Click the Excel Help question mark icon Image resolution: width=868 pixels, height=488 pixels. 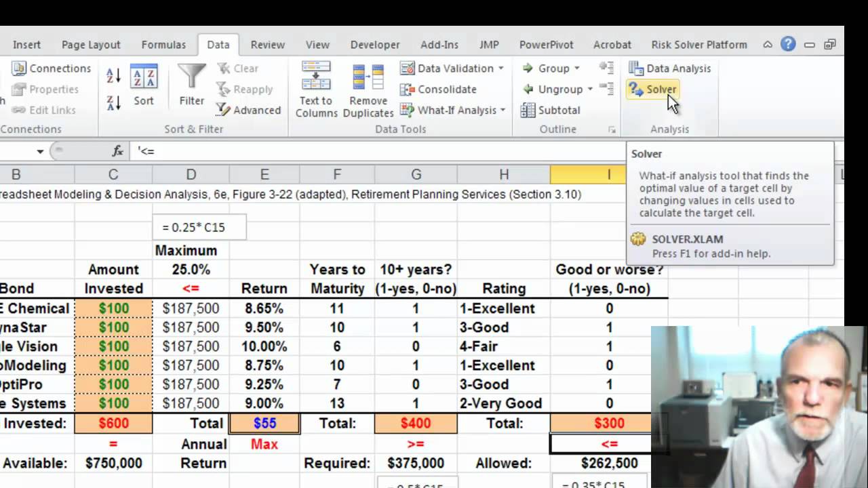[787, 44]
